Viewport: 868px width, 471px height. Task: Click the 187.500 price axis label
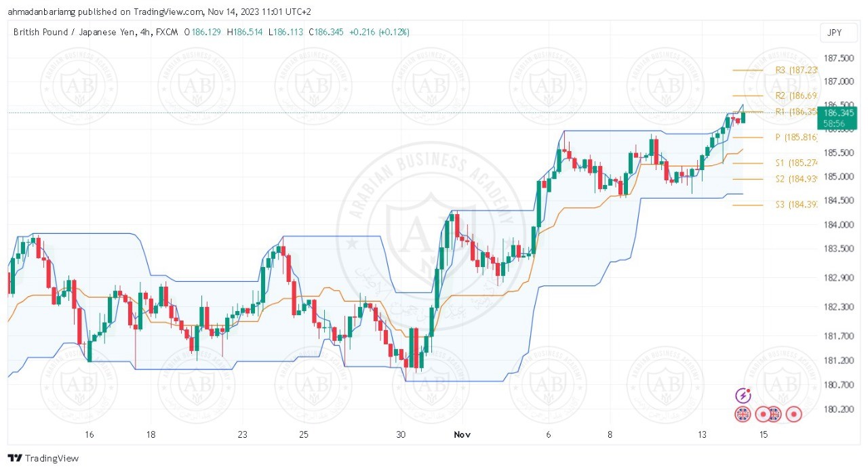point(840,58)
